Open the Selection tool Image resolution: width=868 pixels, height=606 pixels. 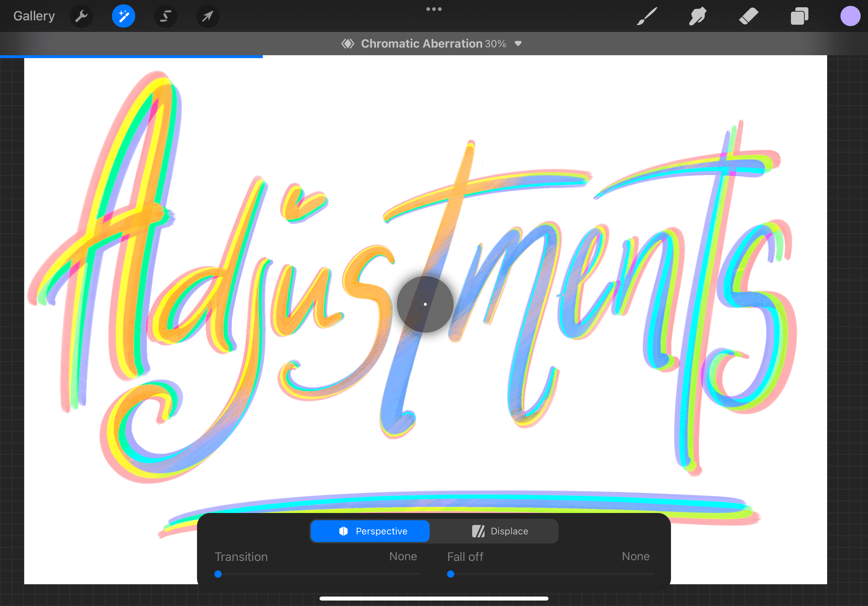pyautogui.click(x=166, y=16)
